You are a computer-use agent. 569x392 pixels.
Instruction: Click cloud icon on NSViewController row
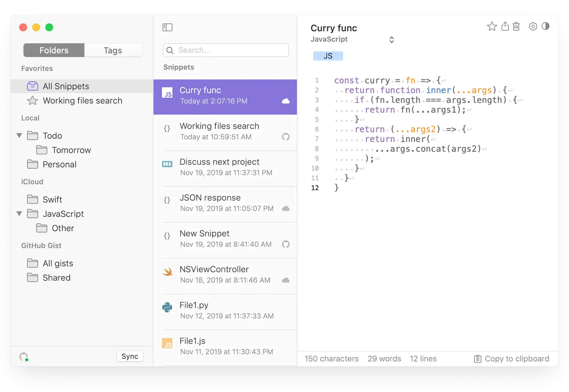286,280
